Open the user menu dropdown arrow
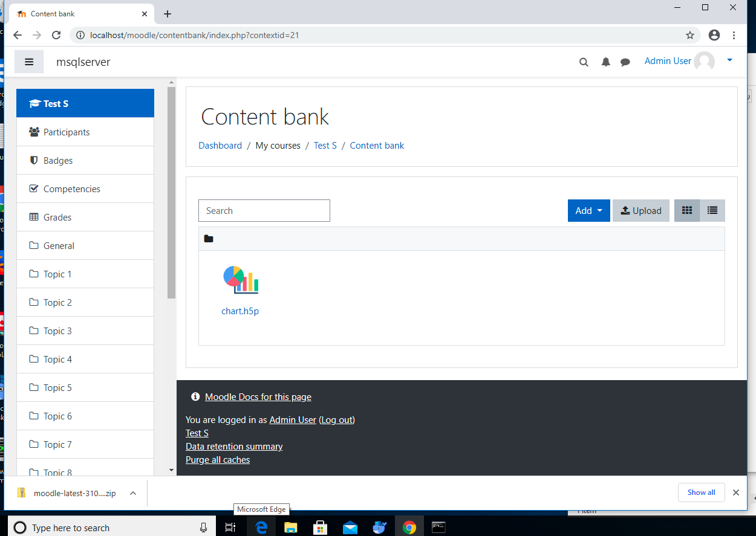This screenshot has width=756, height=536. (729, 60)
